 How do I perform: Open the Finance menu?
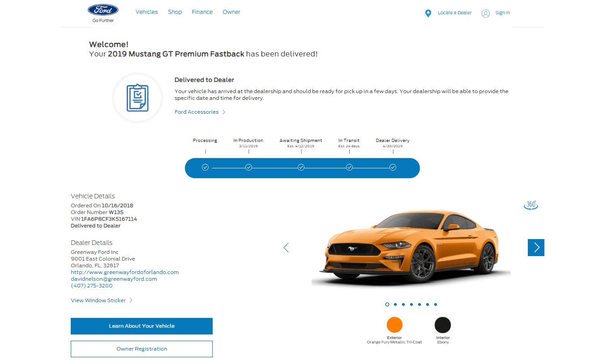[x=202, y=12]
